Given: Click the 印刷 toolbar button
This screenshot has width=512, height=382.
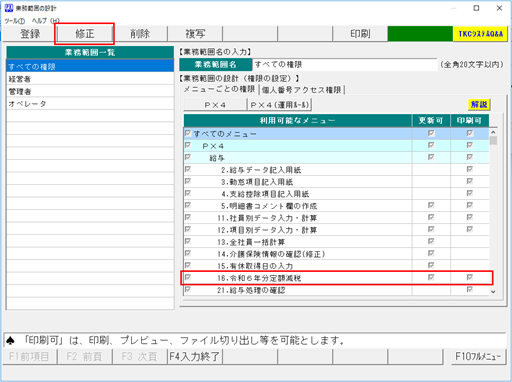Looking at the screenshot, I should tap(360, 34).
